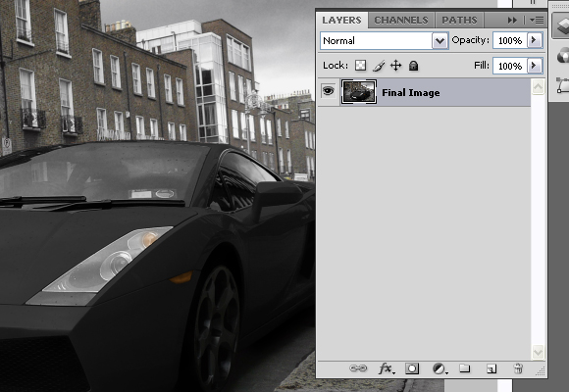Switch to the Channels tab

tap(401, 21)
